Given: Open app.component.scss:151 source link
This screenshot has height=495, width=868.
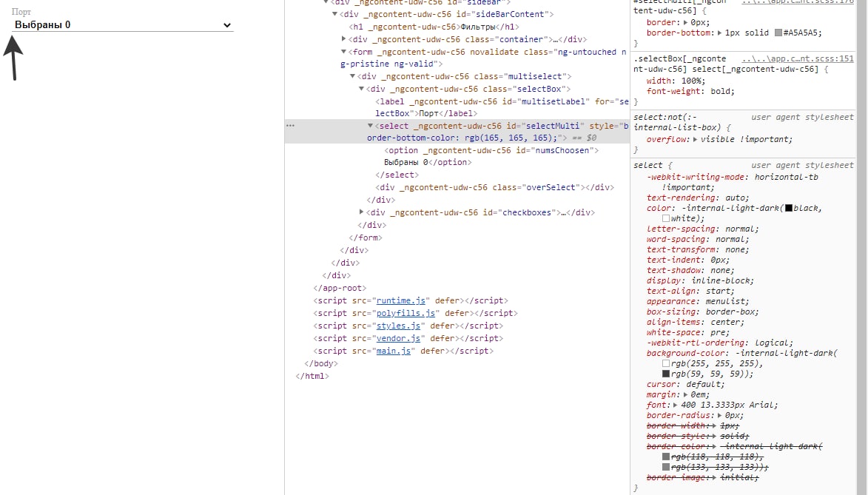Looking at the screenshot, I should coord(798,58).
